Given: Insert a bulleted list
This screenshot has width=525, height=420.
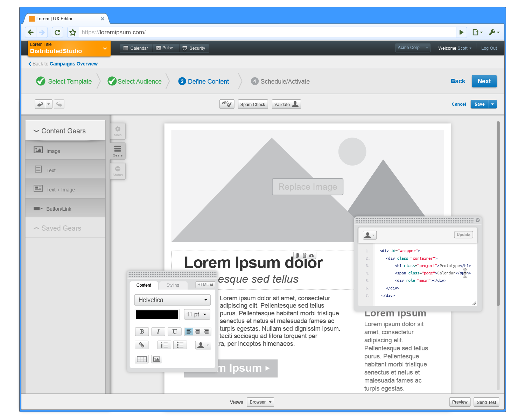Looking at the screenshot, I should point(180,345).
